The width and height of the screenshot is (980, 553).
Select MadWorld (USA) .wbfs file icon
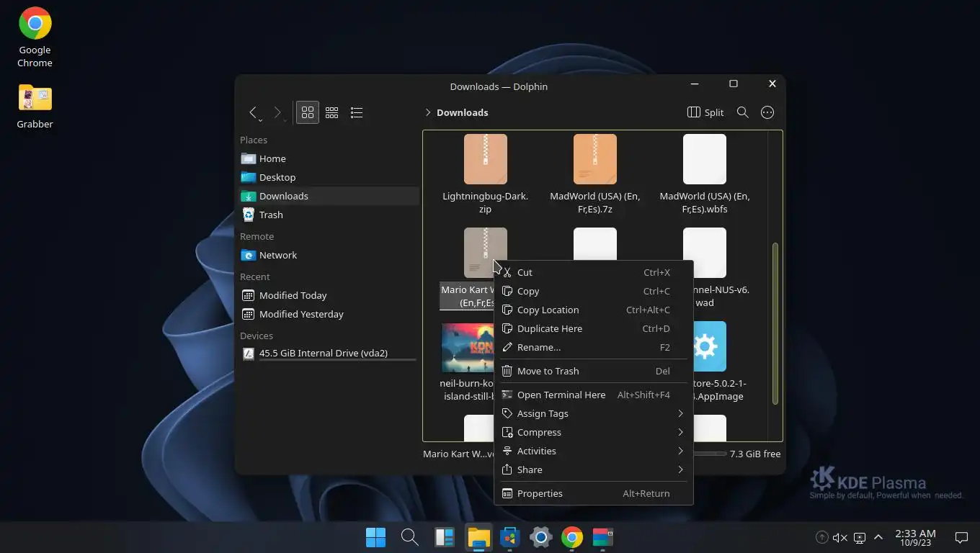pyautogui.click(x=705, y=159)
